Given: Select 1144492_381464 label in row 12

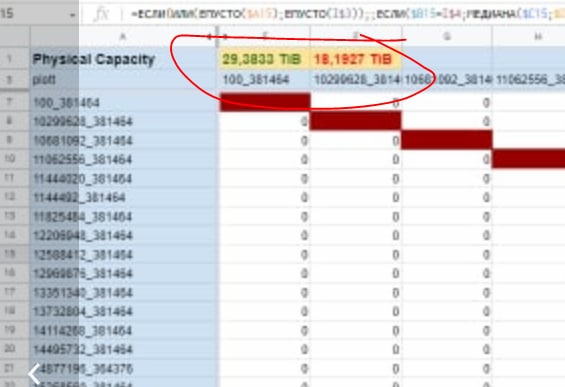Looking at the screenshot, I should click(124, 197).
